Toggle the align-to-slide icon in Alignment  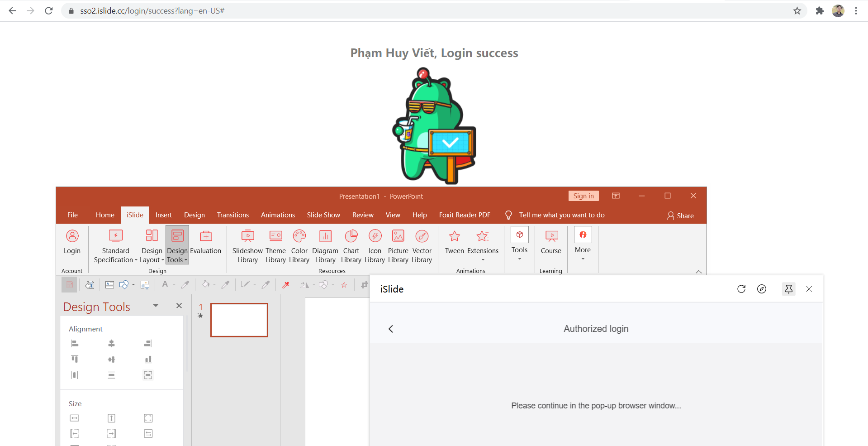click(148, 375)
